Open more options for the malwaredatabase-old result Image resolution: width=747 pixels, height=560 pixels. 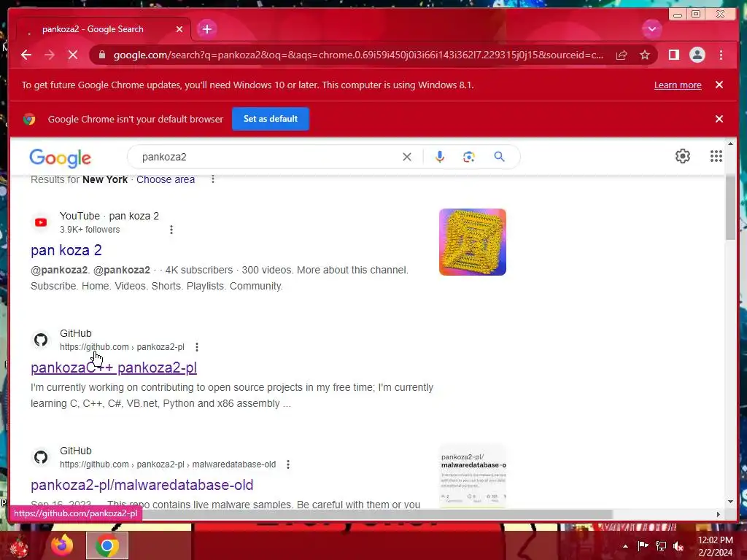click(288, 464)
